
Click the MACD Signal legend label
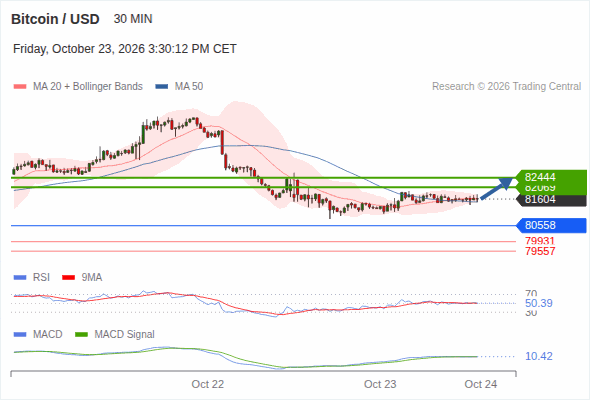(x=125, y=334)
